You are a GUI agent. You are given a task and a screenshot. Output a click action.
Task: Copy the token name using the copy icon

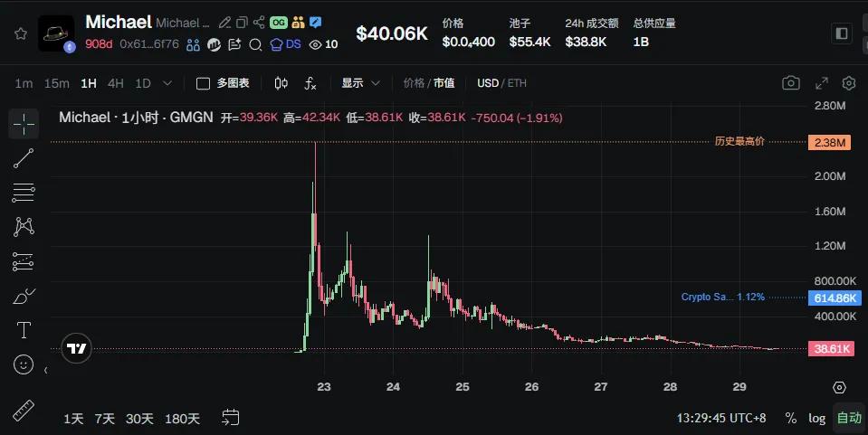pos(242,23)
